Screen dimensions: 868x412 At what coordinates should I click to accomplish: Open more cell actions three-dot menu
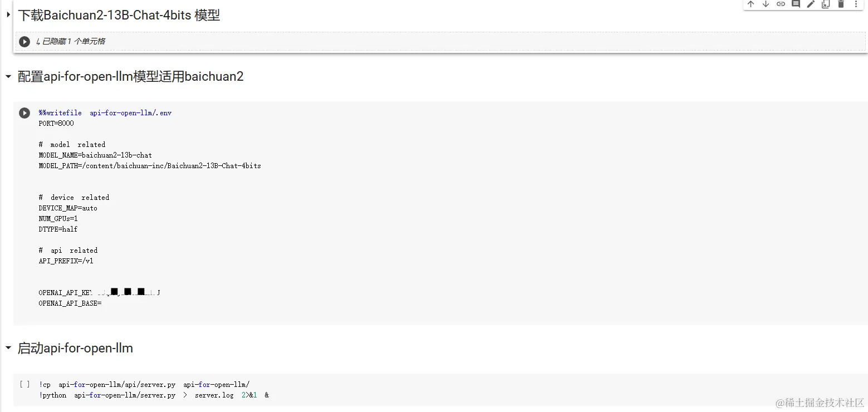pyautogui.click(x=856, y=4)
